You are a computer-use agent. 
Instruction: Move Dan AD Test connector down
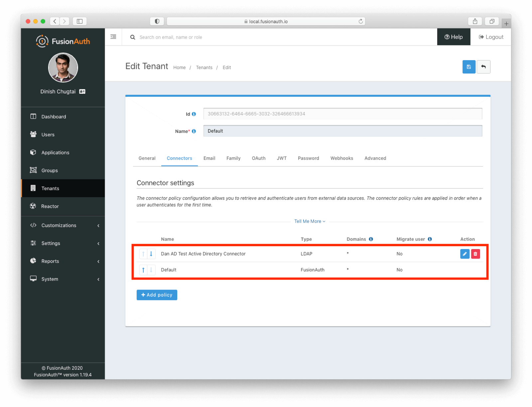tap(151, 254)
